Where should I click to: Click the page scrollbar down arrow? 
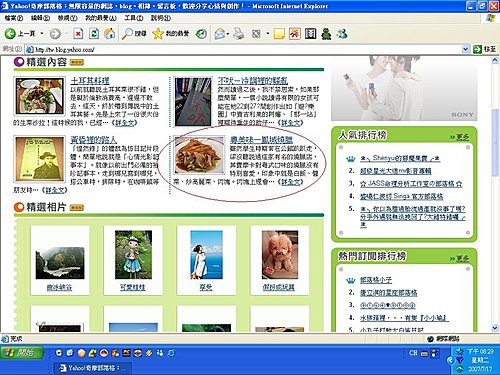[x=495, y=328]
